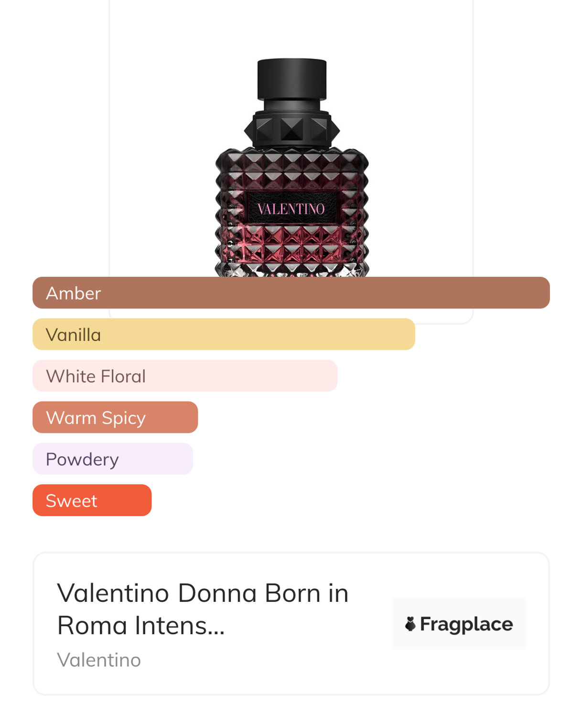Click the VALENTINO label on the bottle
Screen dimensions: 582x728
point(291,209)
